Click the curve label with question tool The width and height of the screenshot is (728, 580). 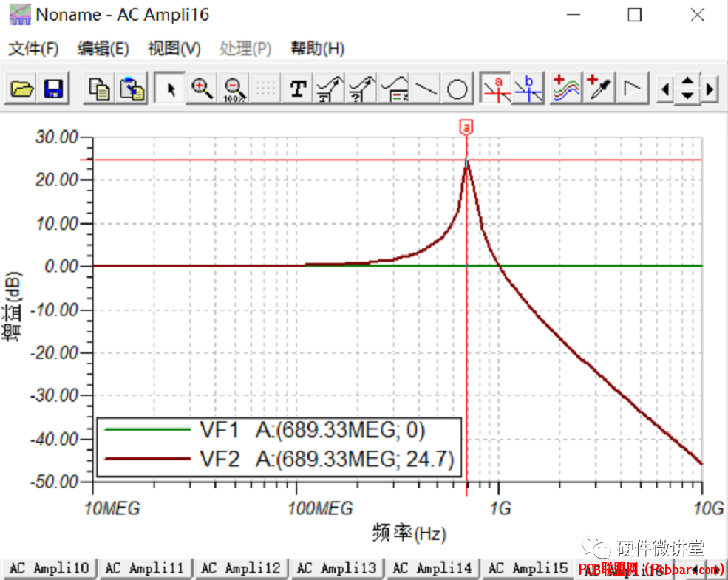tap(361, 88)
